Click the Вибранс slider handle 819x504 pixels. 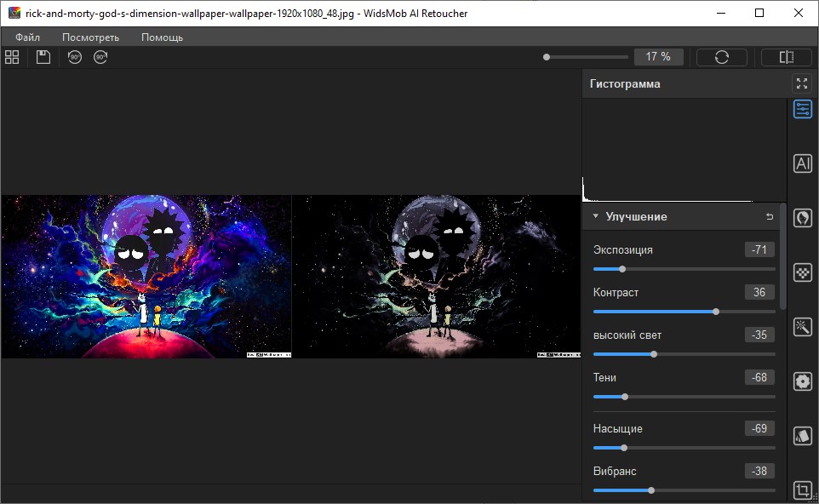tap(651, 490)
